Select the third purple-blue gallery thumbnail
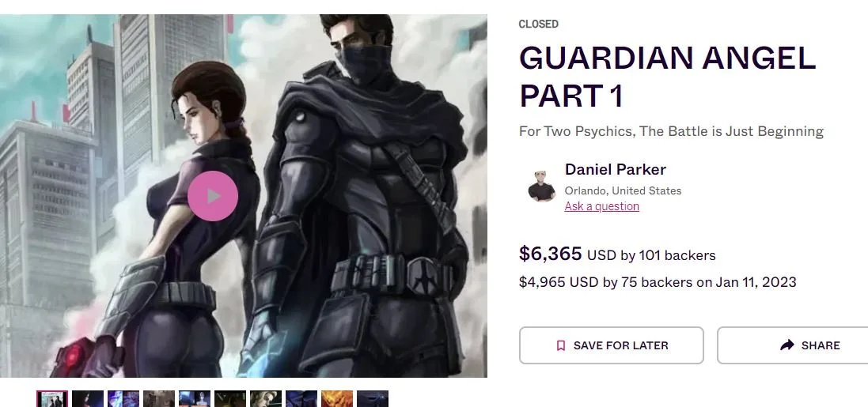 click(123, 399)
